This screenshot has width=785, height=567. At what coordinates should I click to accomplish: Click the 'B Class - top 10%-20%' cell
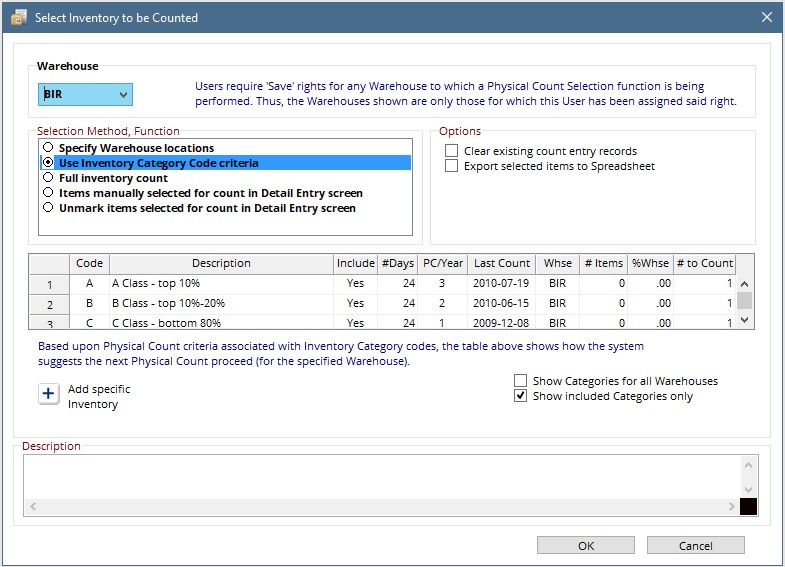pos(220,303)
